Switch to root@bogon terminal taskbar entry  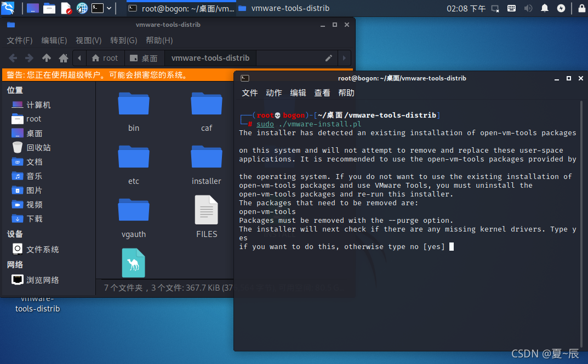click(x=181, y=8)
